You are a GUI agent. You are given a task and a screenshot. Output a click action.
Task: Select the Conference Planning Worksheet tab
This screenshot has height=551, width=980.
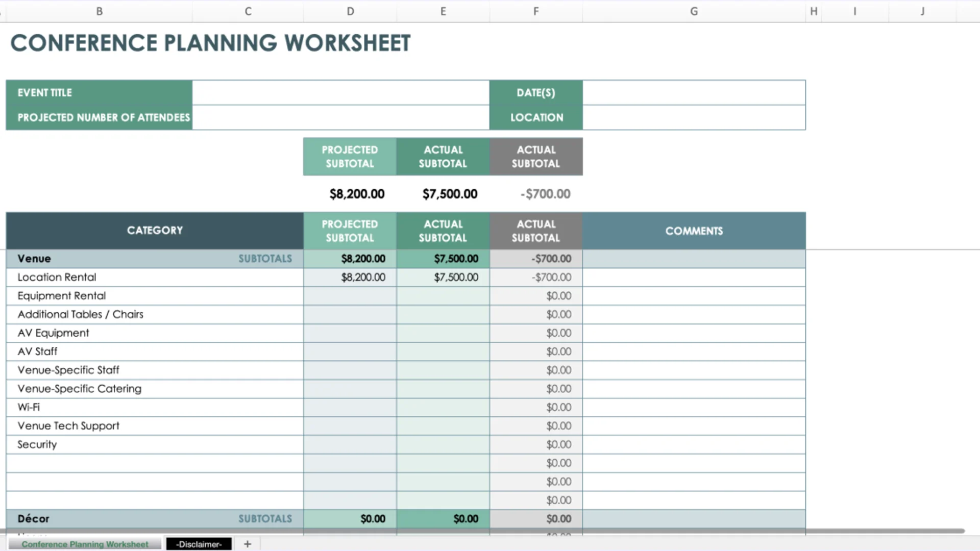[x=85, y=544]
